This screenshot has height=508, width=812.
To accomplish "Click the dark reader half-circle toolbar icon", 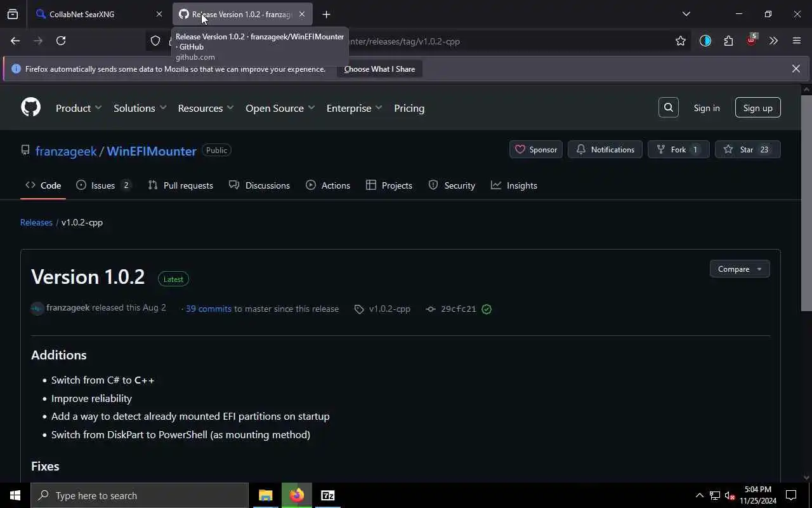I will (705, 41).
